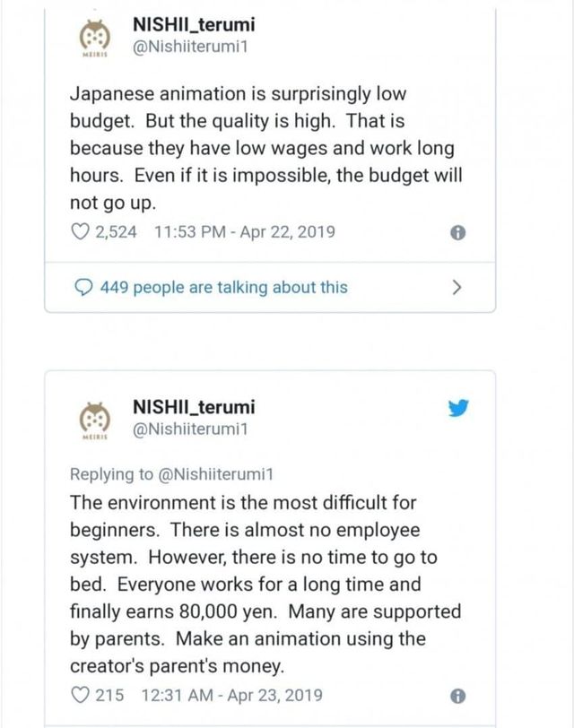Click the 2,524 likes count number

pos(116,232)
